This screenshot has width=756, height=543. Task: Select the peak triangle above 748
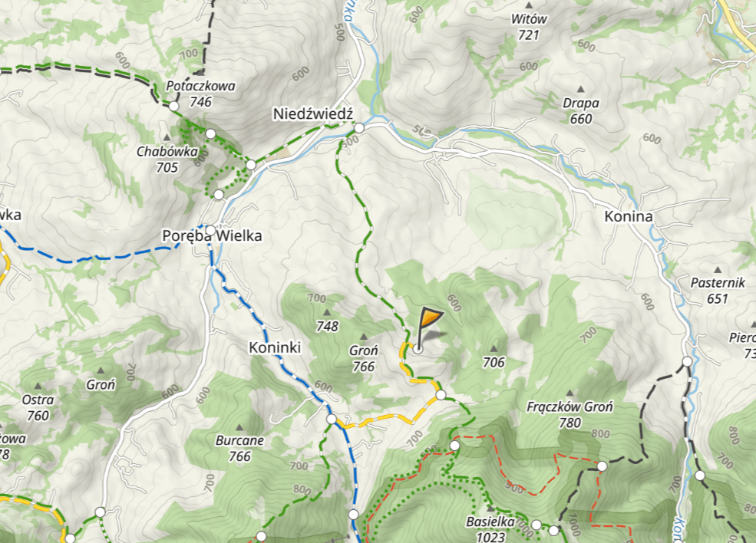pos(327,313)
